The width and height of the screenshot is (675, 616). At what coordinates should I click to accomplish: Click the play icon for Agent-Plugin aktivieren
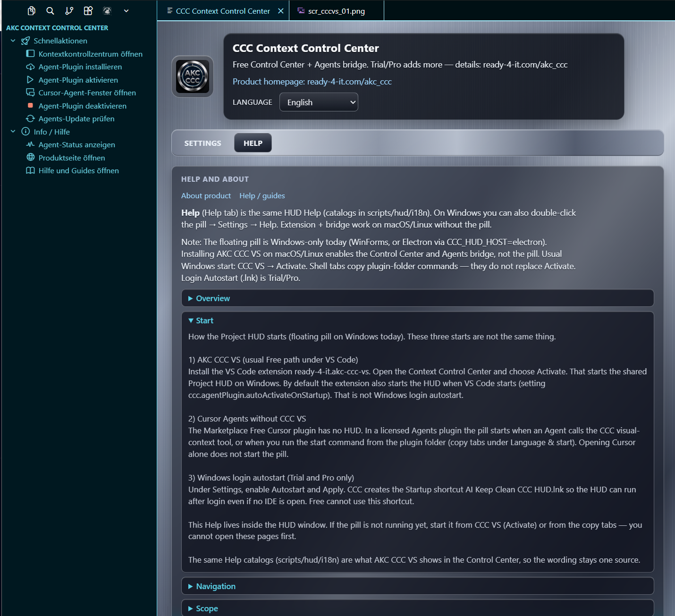click(30, 80)
